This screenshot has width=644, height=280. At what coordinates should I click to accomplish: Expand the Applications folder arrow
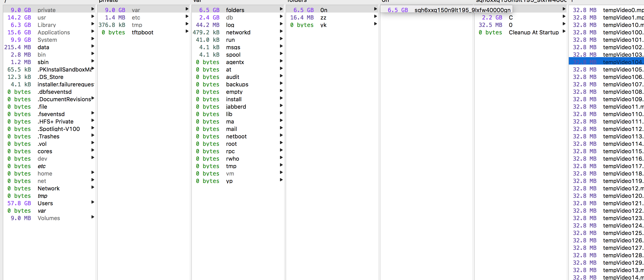pyautogui.click(x=93, y=31)
